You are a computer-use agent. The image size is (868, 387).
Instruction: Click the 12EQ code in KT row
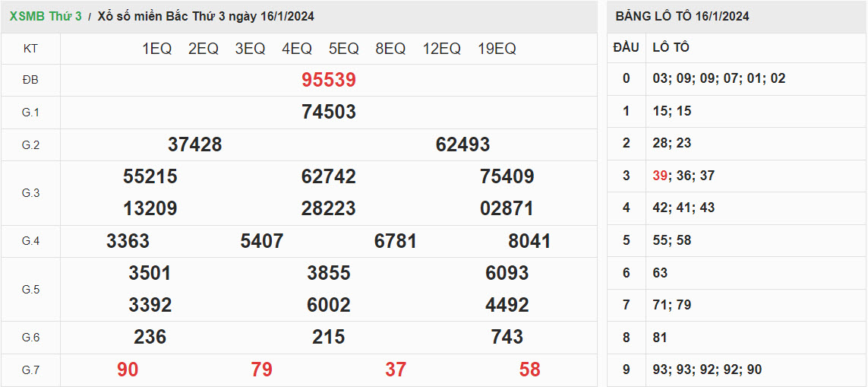click(441, 49)
